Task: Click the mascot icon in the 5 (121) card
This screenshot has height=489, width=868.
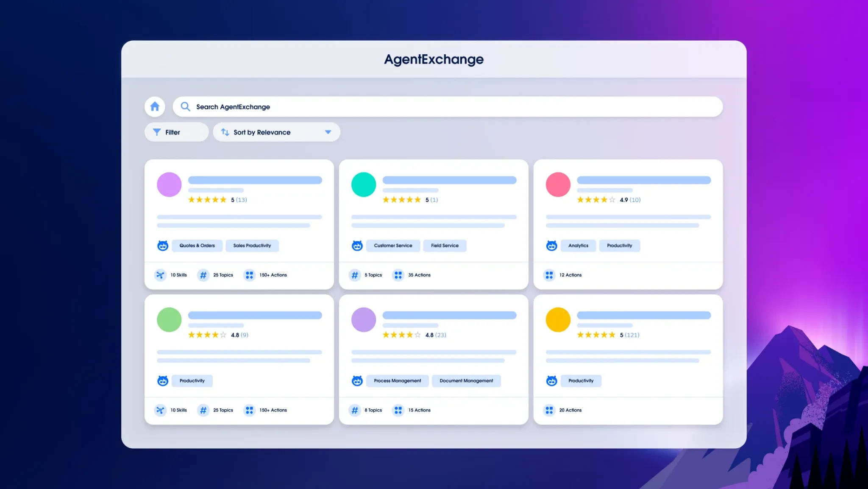Action: 551,381
